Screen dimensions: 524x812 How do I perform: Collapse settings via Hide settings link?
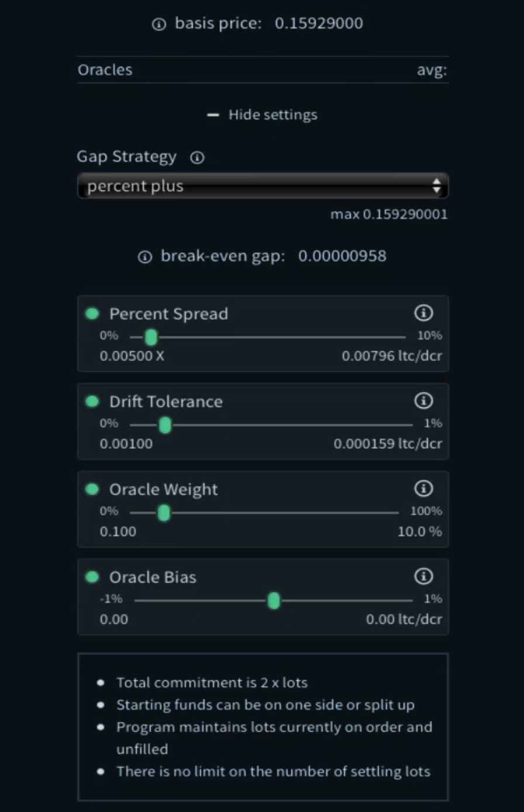(273, 115)
